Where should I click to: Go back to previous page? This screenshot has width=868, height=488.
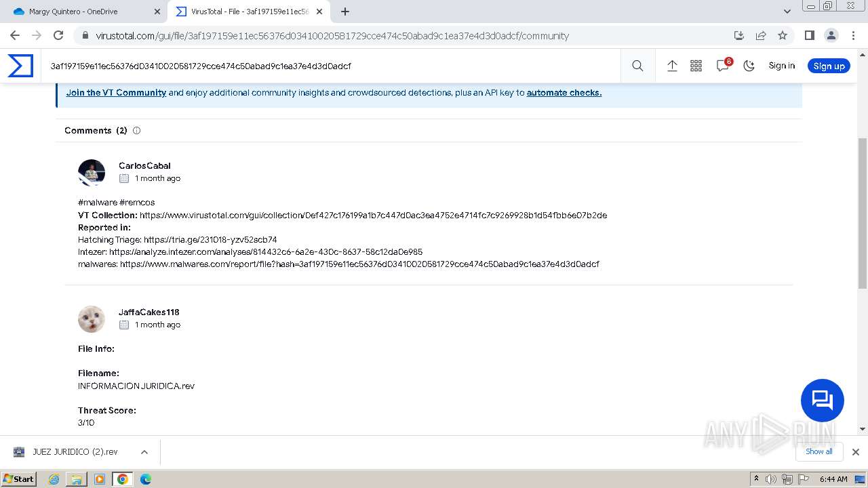(x=15, y=35)
